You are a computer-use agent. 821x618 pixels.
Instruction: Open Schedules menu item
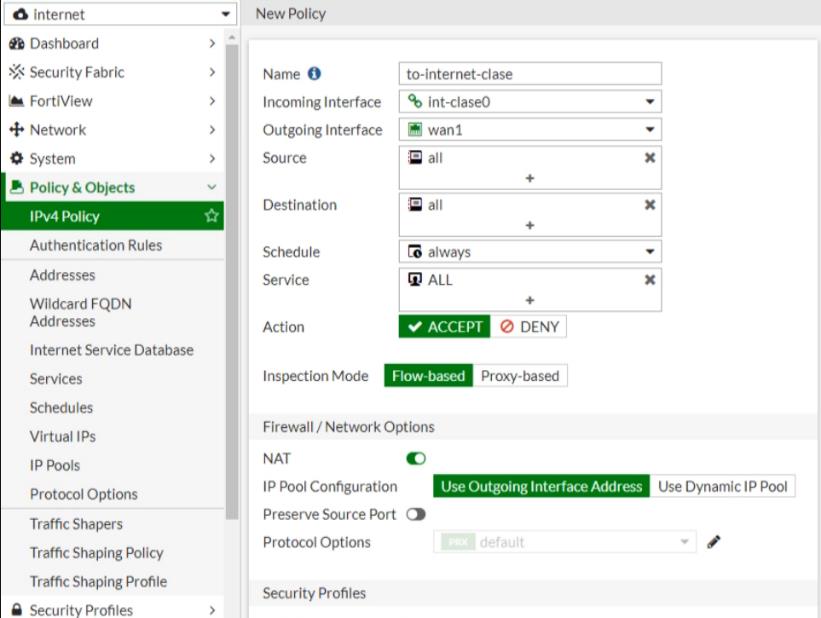pos(113,407)
